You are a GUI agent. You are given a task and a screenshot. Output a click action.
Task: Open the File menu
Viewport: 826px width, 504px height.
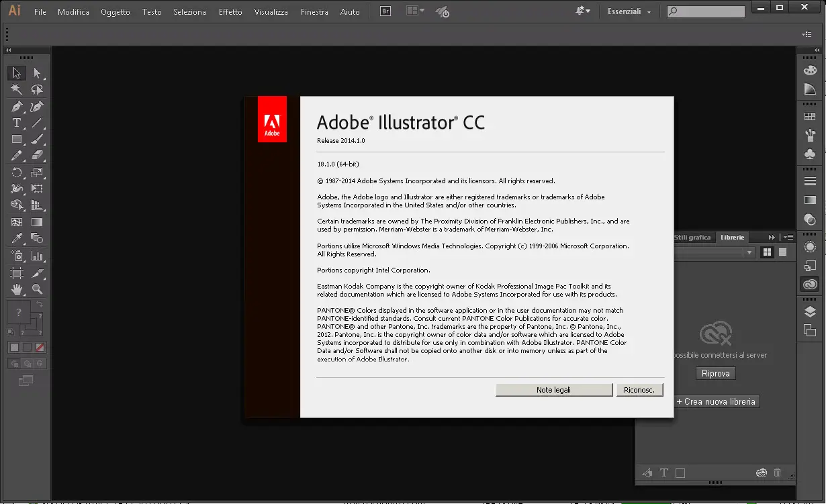click(40, 12)
